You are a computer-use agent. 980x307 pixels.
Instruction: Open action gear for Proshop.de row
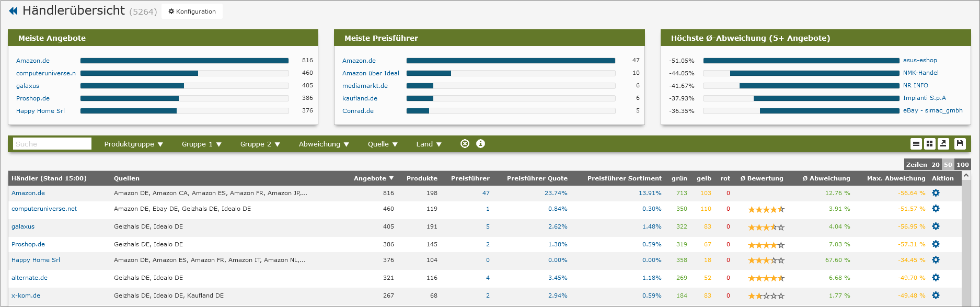point(936,244)
